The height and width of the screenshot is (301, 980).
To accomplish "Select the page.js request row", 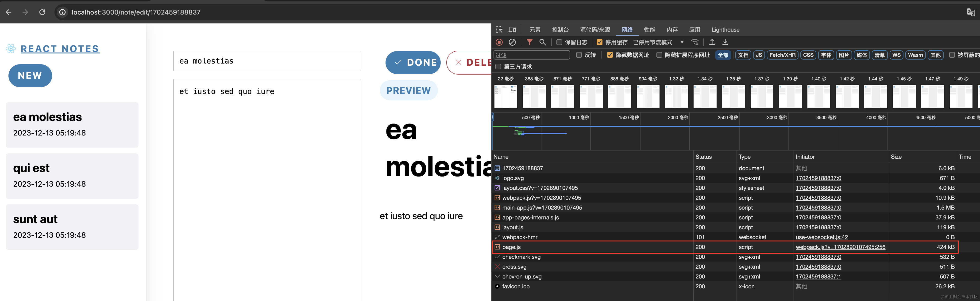I will point(511,247).
